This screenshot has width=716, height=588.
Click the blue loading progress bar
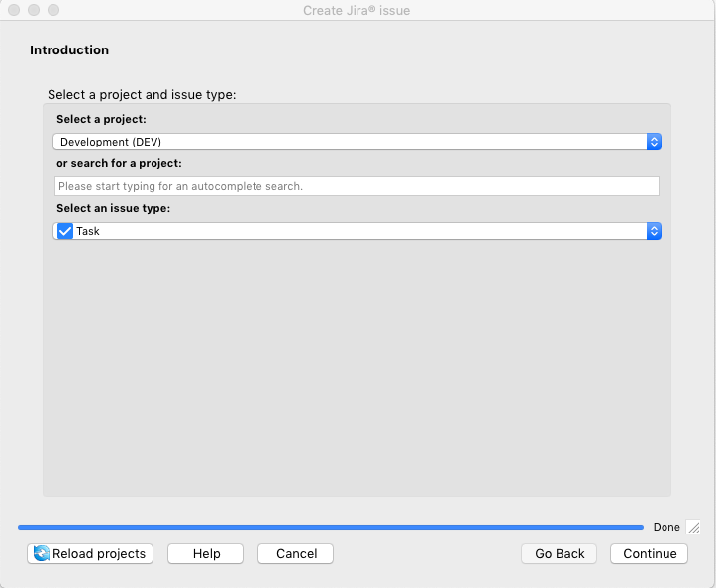(x=330, y=528)
